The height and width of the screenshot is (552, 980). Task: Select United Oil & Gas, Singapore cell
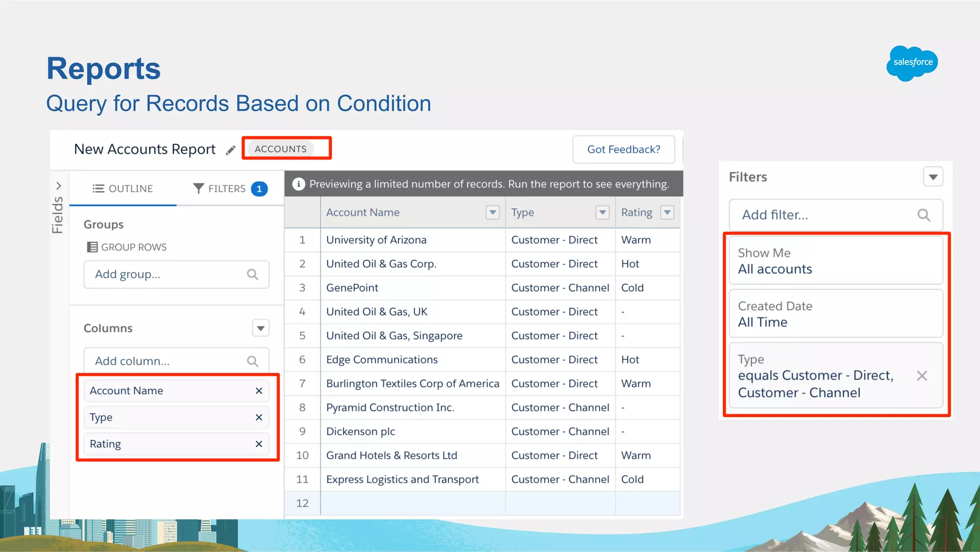(x=413, y=336)
